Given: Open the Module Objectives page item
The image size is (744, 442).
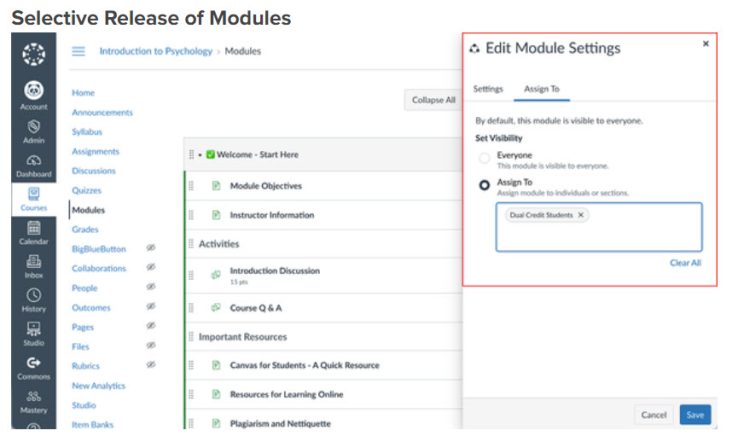Looking at the screenshot, I should 265,186.
